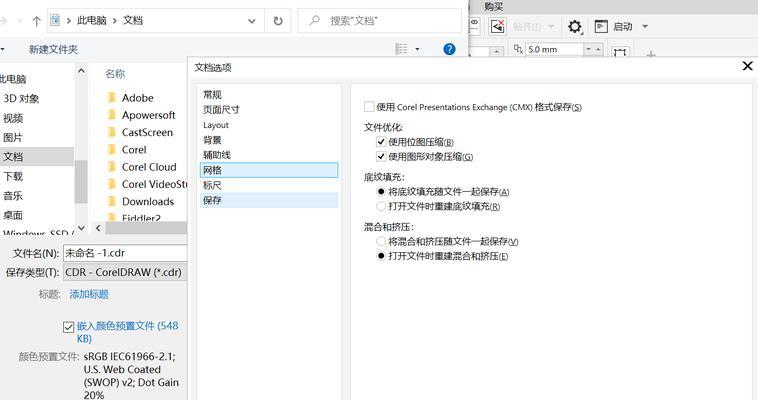
Task: Check the CMX format save checkbox
Action: click(x=369, y=107)
